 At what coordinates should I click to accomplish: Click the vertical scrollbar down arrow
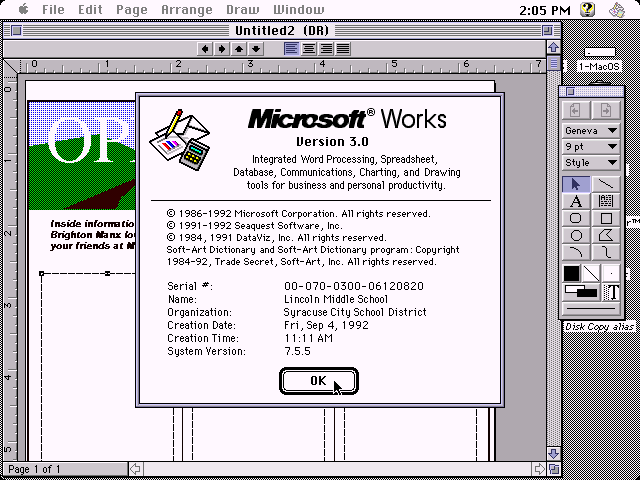coord(553,453)
